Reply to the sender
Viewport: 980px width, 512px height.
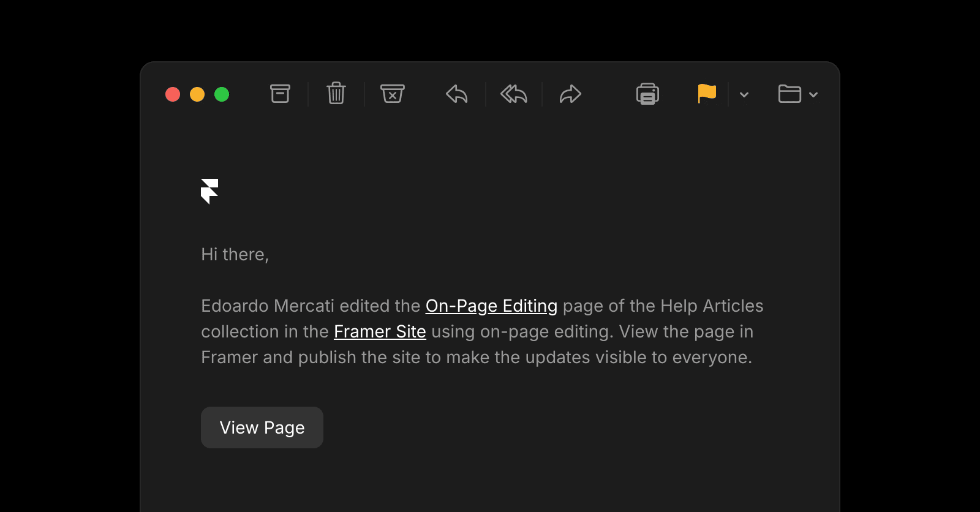coord(457,94)
